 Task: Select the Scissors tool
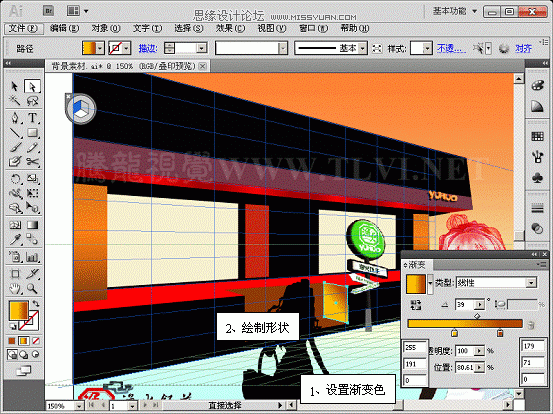coord(32,162)
